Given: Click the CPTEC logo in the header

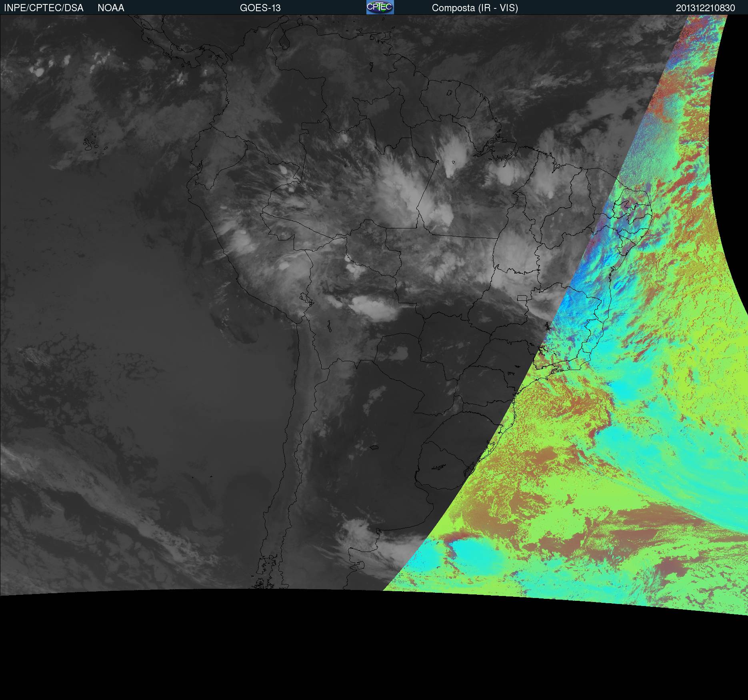Looking at the screenshot, I should pyautogui.click(x=380, y=7).
